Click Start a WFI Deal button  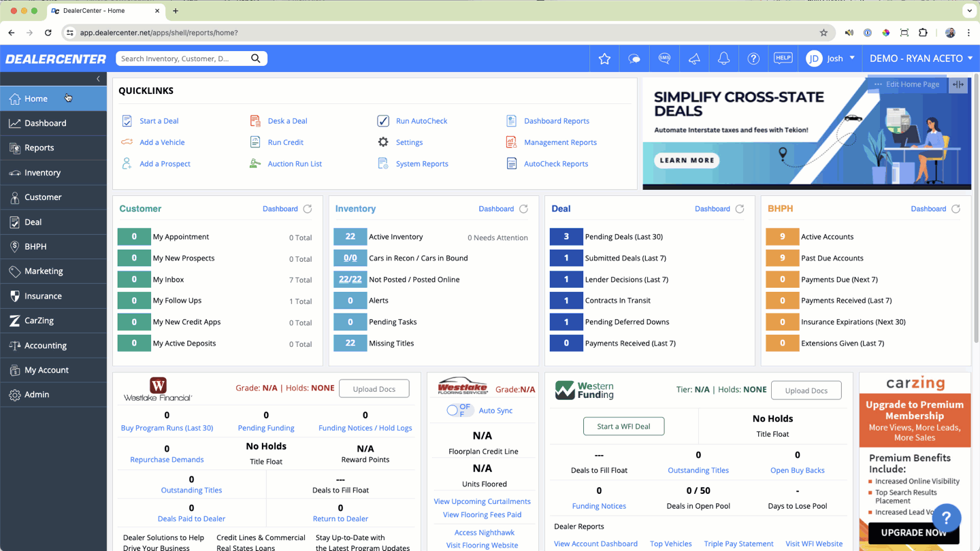[623, 427]
